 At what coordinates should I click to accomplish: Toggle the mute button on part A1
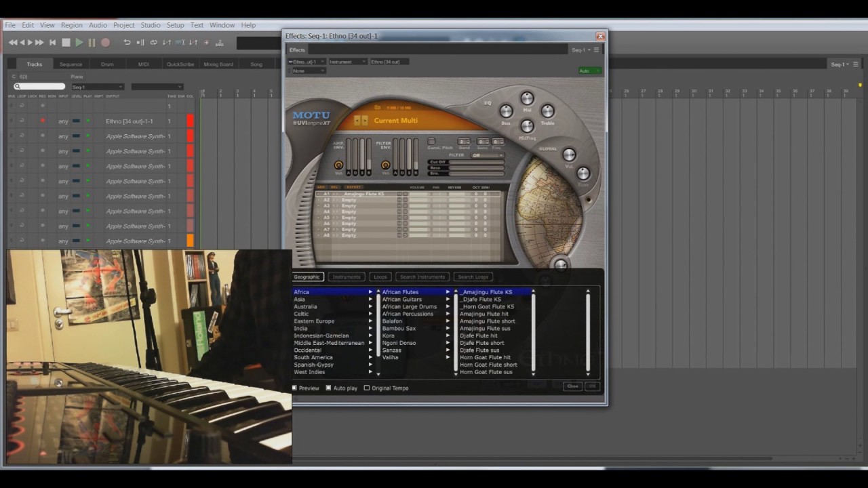[399, 194]
